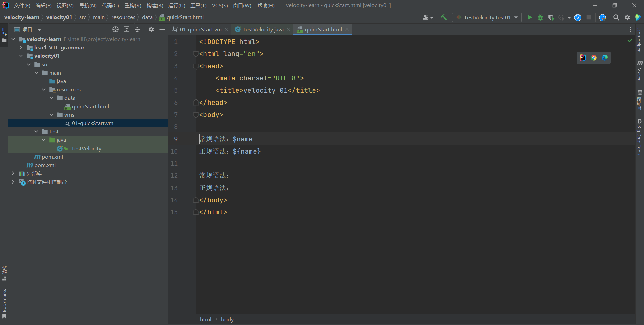This screenshot has width=644, height=325.
Task: Open IDE settings gear in top toolbar
Action: coord(627,17)
